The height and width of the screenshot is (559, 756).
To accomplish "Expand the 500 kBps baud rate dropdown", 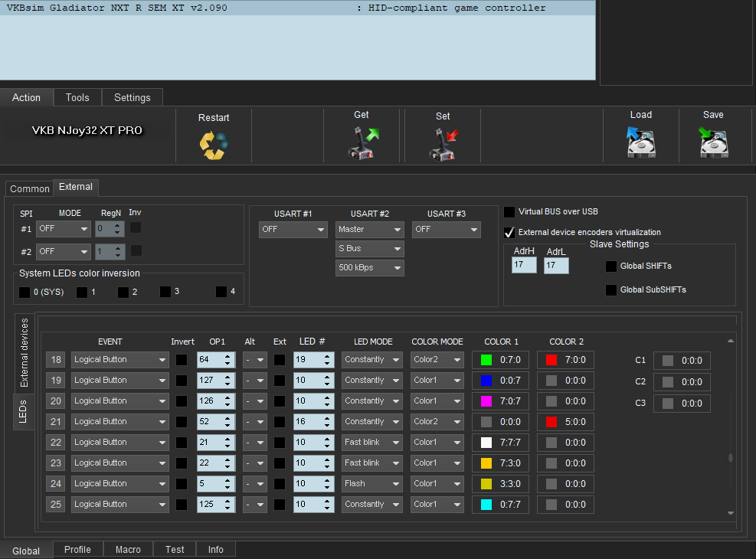I will [x=369, y=268].
